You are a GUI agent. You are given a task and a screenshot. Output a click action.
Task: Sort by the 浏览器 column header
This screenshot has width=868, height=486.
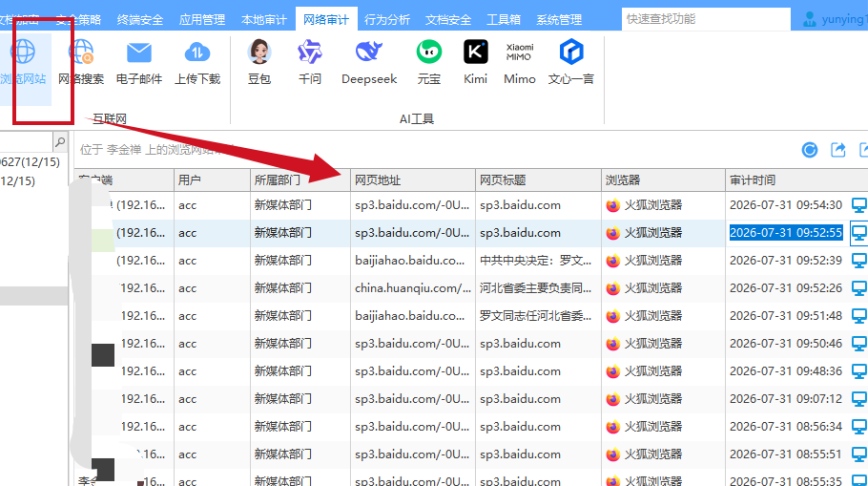pos(663,180)
